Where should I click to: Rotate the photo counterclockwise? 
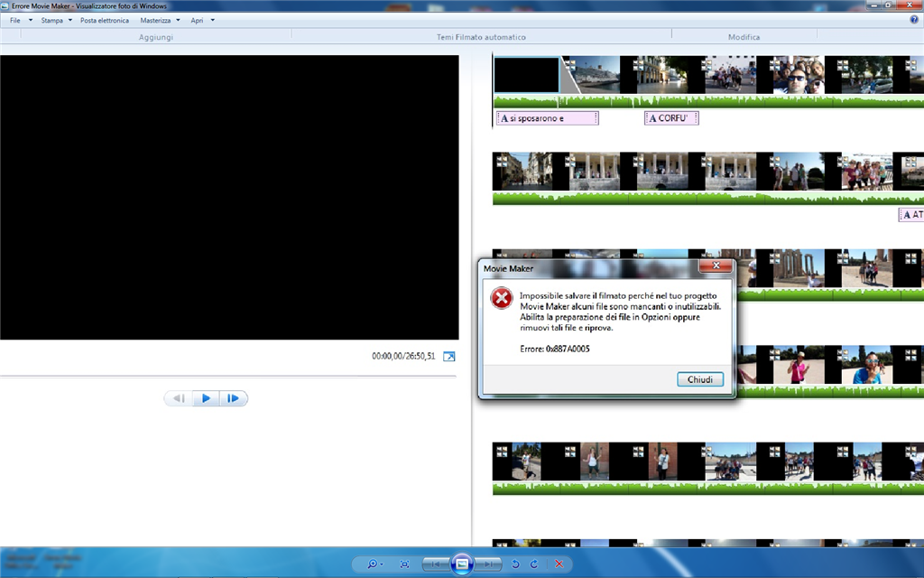click(x=515, y=564)
